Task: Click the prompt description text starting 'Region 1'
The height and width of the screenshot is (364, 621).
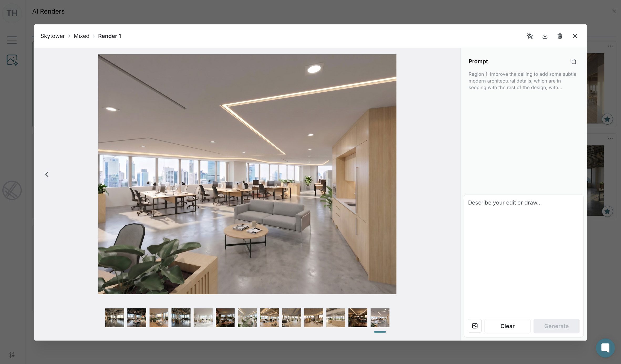Action: pos(522,81)
